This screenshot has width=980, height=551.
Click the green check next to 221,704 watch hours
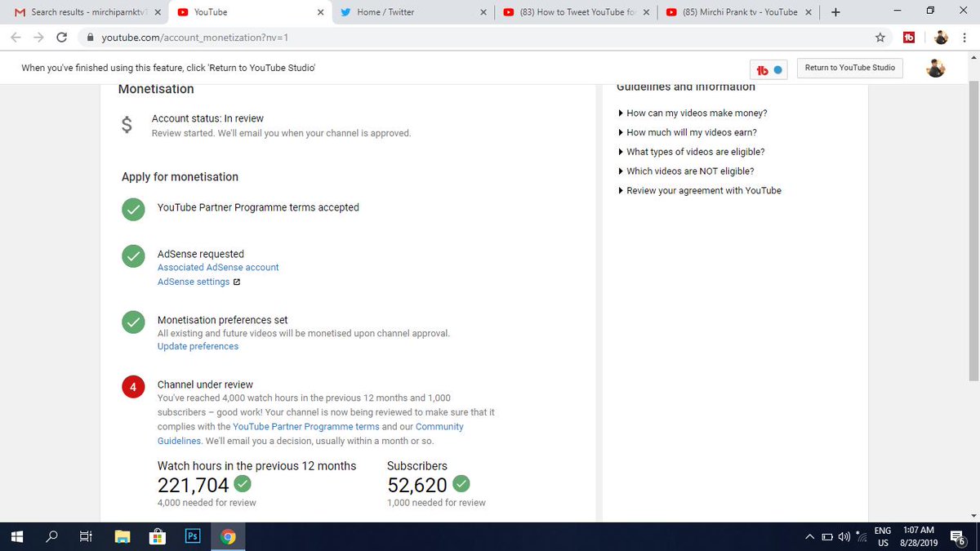coord(242,484)
